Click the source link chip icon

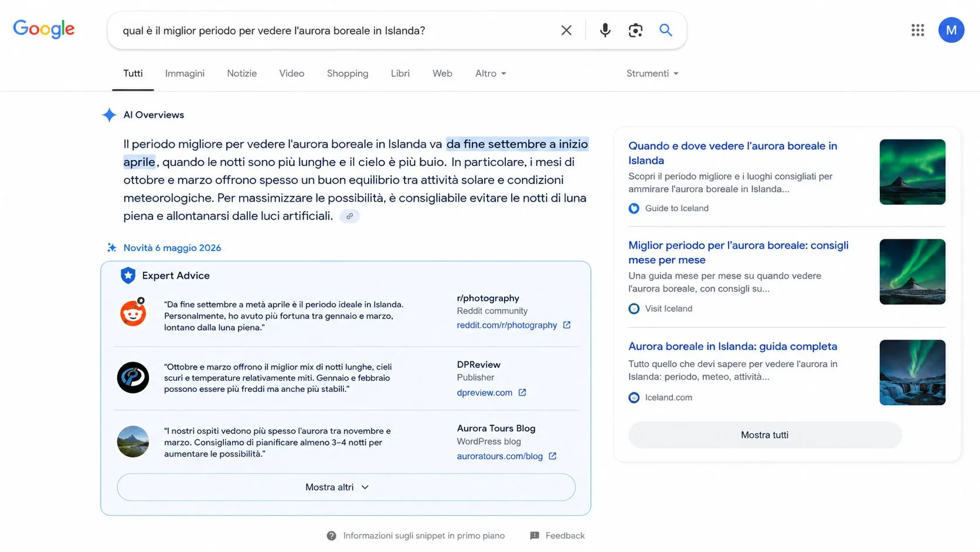[349, 216]
